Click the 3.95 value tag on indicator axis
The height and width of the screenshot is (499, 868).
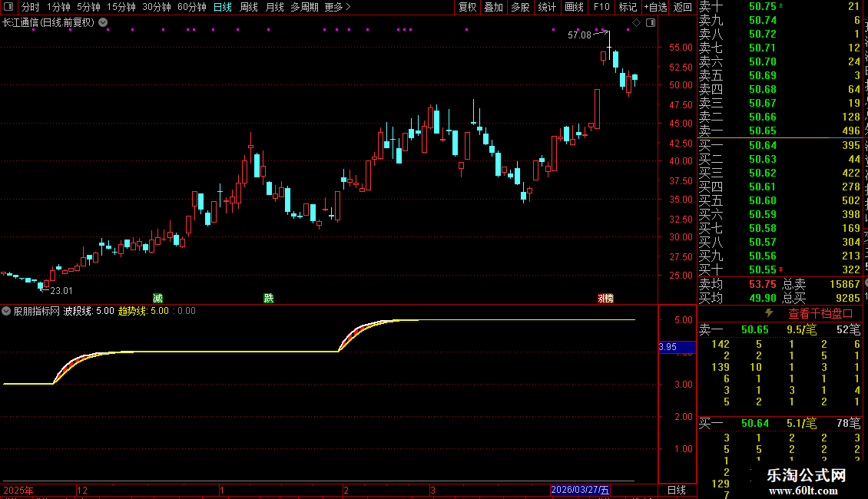point(677,347)
